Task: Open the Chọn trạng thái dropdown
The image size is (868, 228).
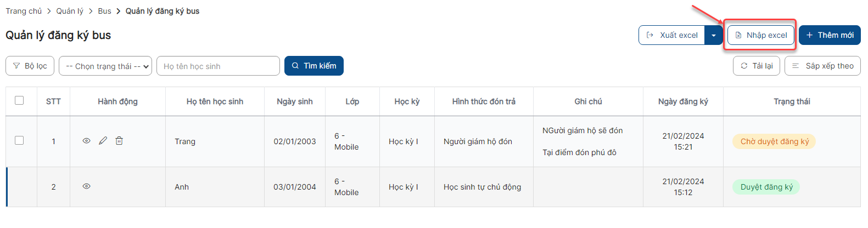Action: point(105,66)
